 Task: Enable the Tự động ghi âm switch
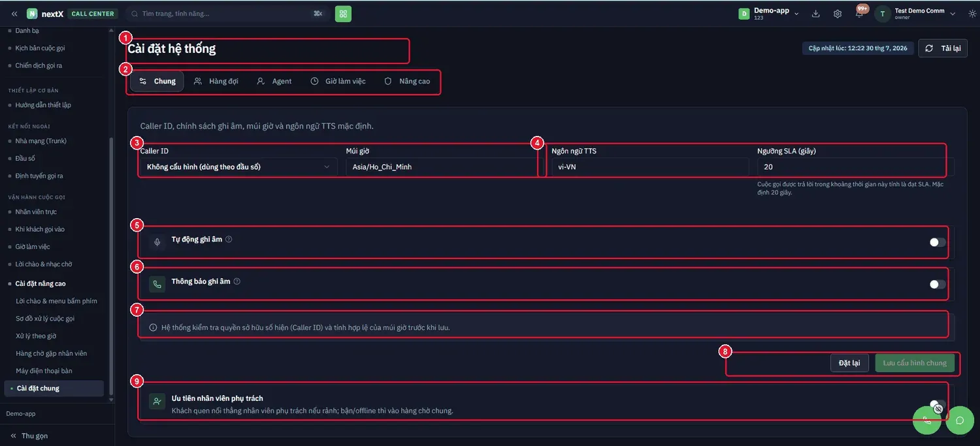[938, 242]
